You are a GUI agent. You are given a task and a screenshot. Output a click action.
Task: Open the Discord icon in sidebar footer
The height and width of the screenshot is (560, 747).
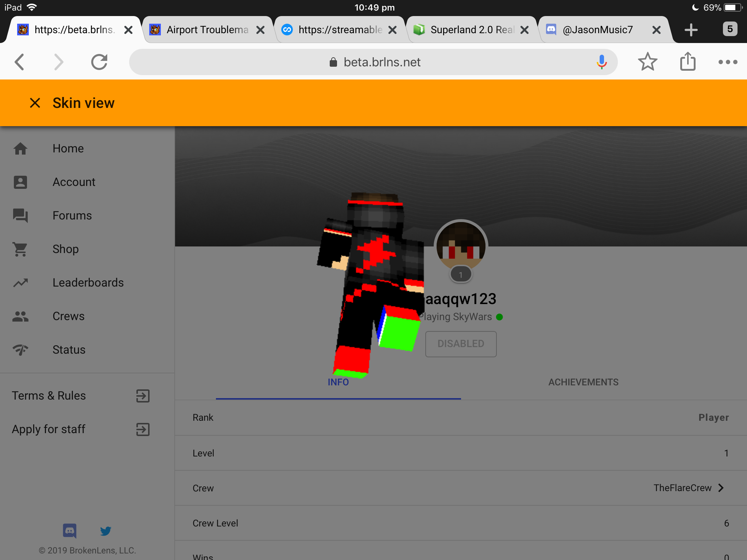(x=69, y=531)
